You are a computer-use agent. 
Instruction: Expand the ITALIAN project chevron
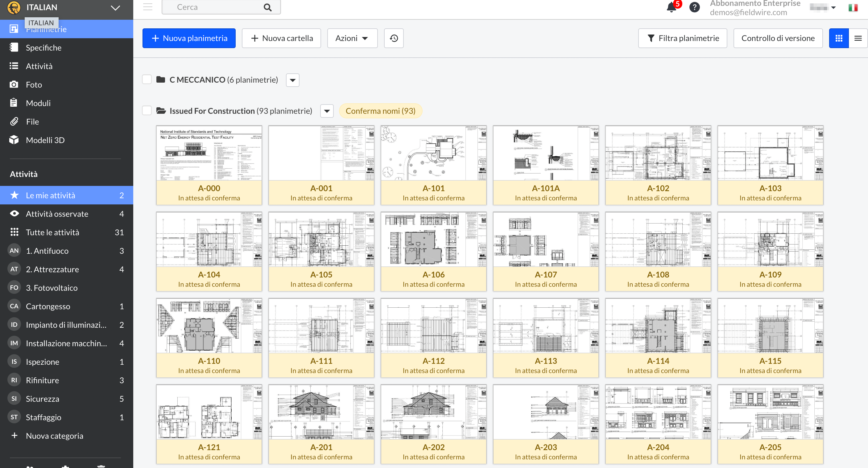(x=115, y=8)
